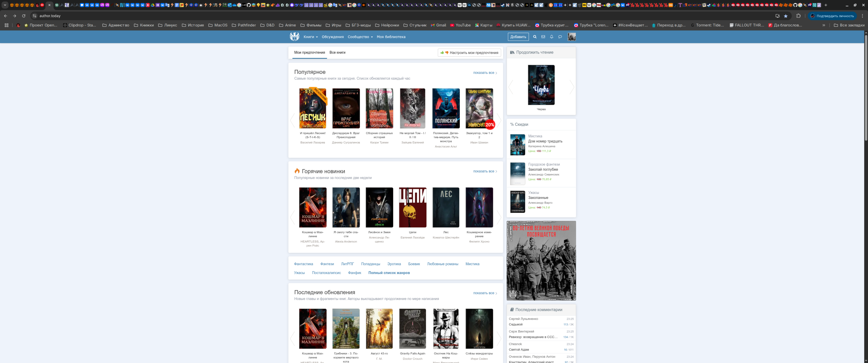Open Chrome three-dot menu

862,16
